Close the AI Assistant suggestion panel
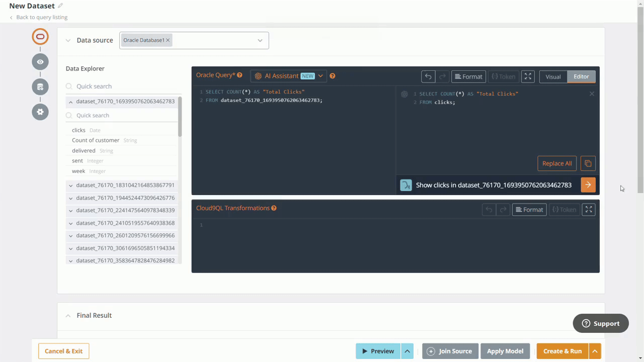This screenshot has height=362, width=644. (592, 94)
